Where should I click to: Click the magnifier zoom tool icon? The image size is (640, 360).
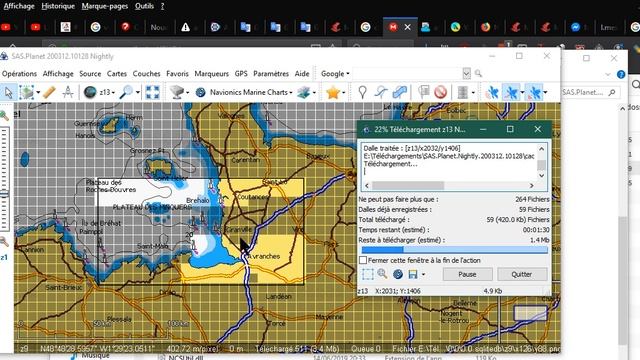click(x=126, y=92)
